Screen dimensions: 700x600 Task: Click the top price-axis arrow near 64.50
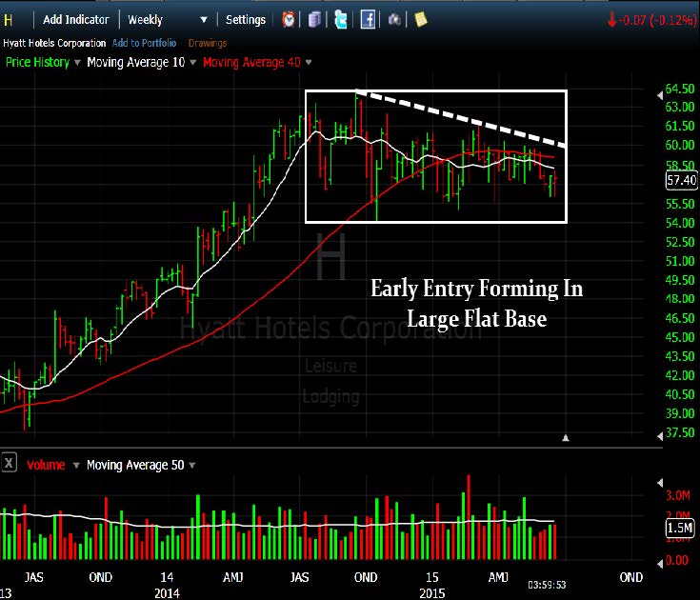pos(660,95)
